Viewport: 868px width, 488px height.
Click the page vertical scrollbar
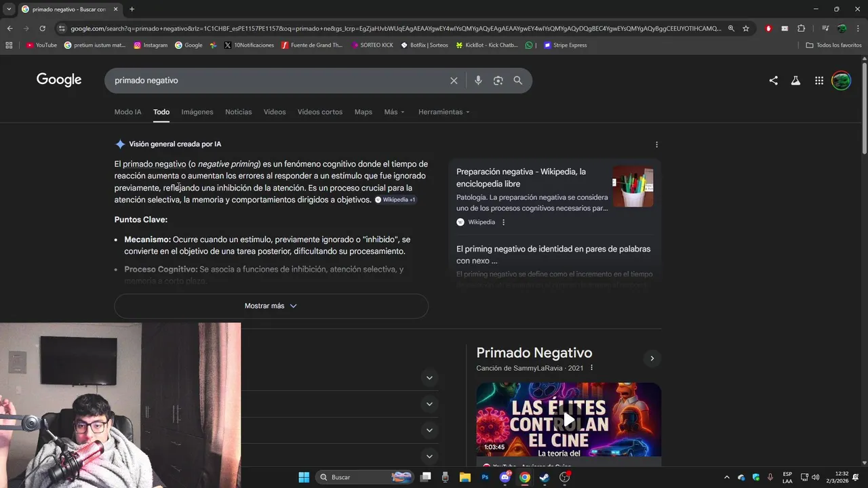pos(864,108)
